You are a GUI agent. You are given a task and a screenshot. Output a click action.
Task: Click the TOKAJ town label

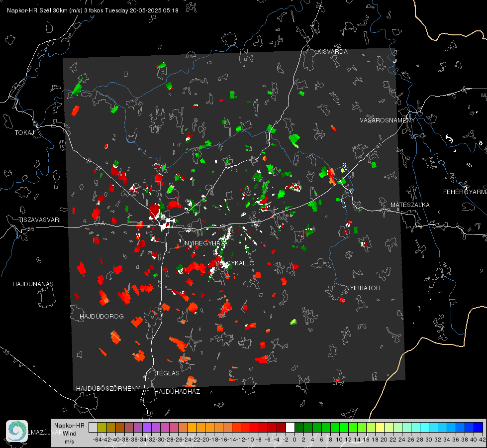24,133
